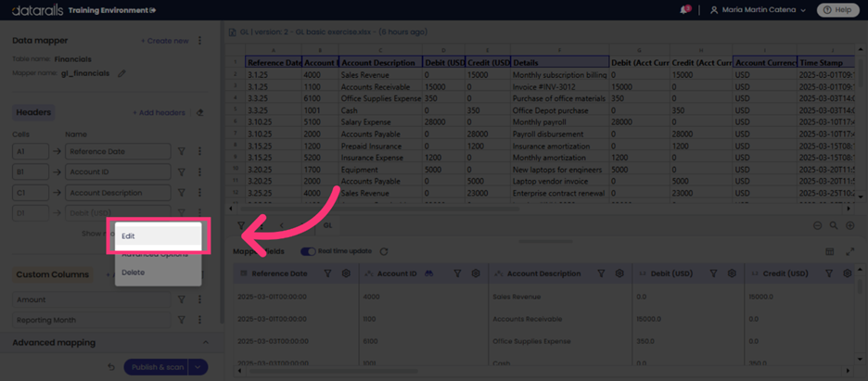The width and height of the screenshot is (868, 381).
Task: Open settings gear for Account ID column
Action: click(x=476, y=273)
